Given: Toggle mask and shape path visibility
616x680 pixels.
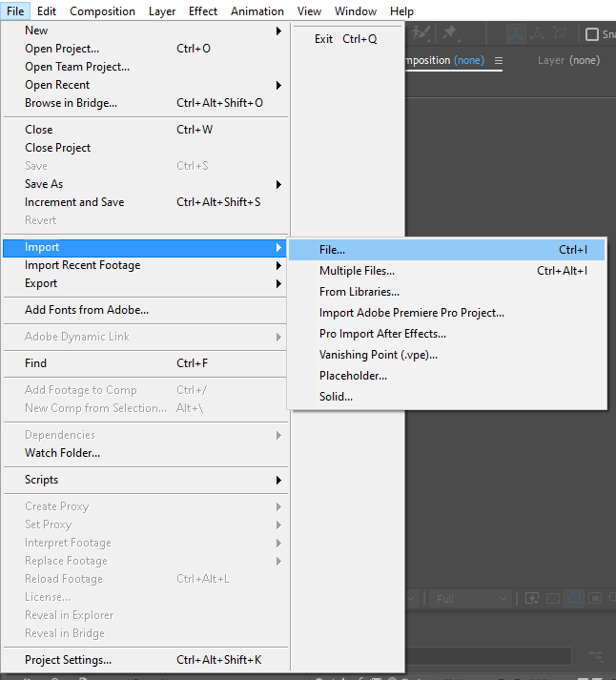Looking at the screenshot, I should pos(574,599).
